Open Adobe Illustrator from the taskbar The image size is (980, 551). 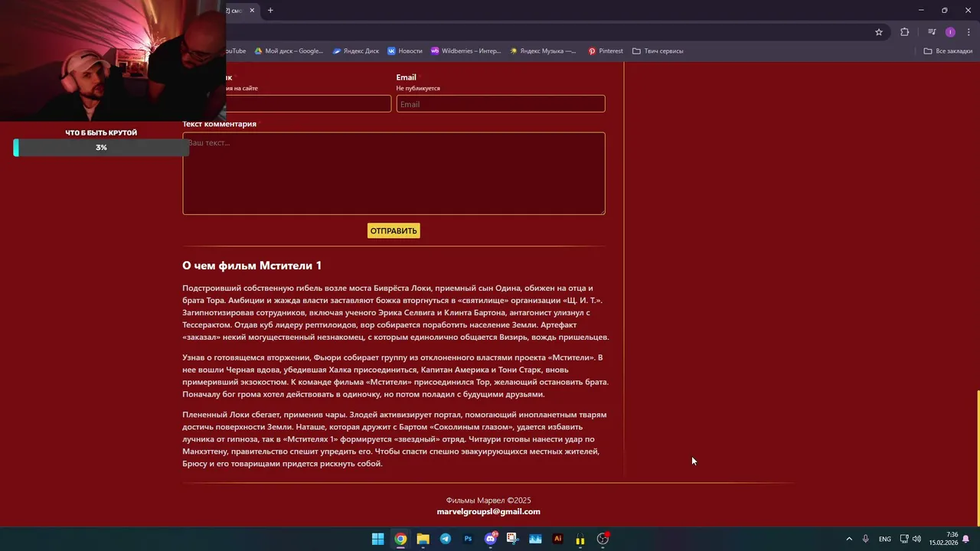557,539
